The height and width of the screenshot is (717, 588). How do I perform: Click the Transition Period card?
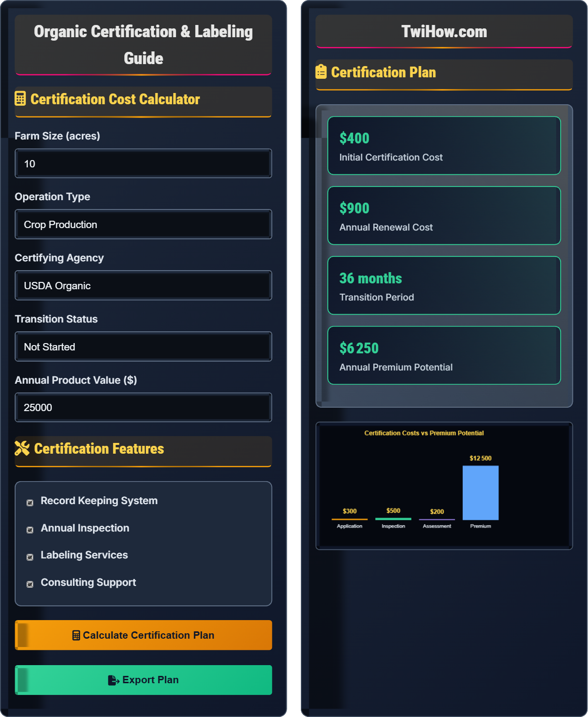(x=444, y=285)
